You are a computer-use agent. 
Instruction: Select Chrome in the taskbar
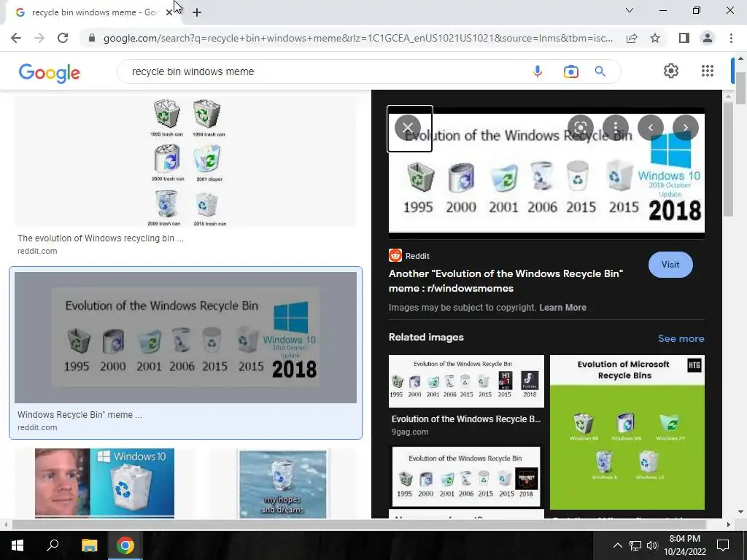pos(125,545)
